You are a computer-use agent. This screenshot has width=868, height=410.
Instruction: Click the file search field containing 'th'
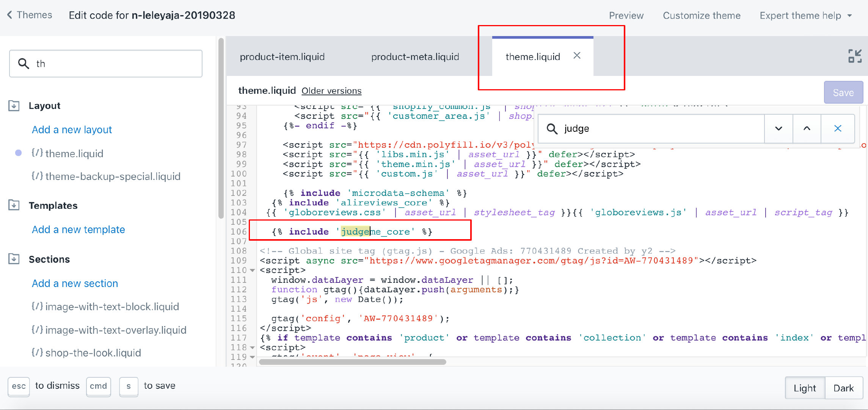click(106, 63)
